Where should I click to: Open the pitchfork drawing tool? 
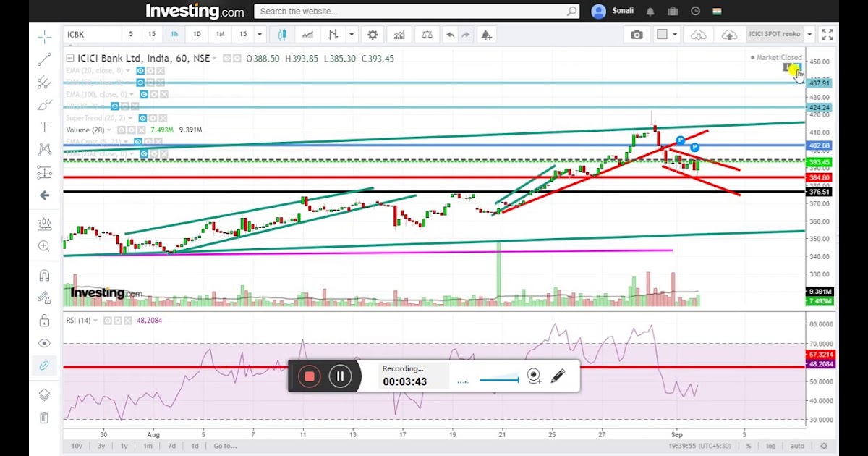[x=44, y=82]
